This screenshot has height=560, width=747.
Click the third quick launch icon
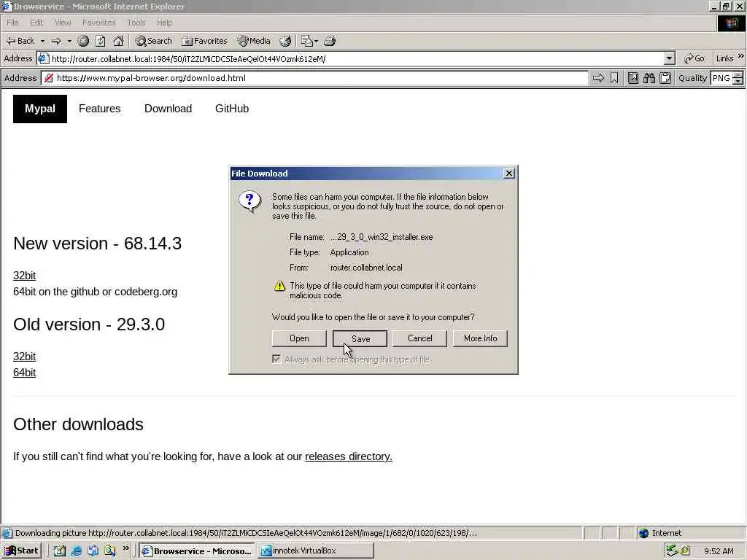pyautogui.click(x=93, y=551)
